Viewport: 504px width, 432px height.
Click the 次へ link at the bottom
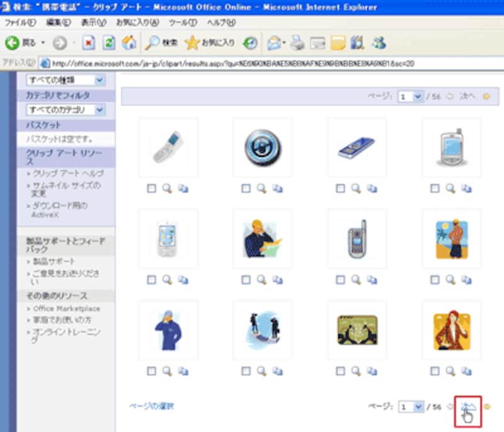coord(467,407)
